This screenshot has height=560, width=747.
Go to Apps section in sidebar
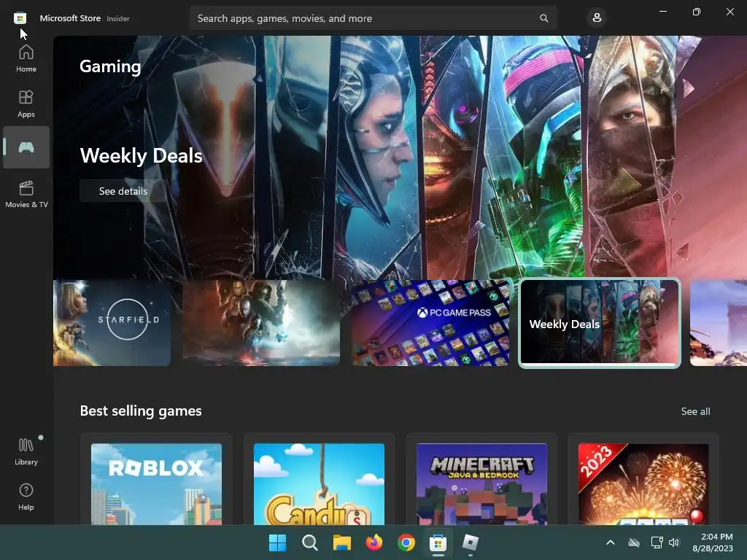[x=26, y=104]
